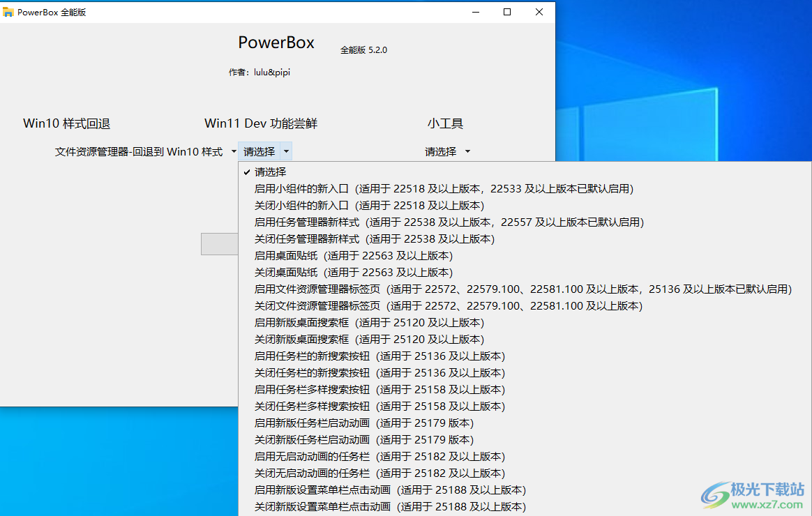Open the 小工具 请选择 dropdown

pos(447,151)
